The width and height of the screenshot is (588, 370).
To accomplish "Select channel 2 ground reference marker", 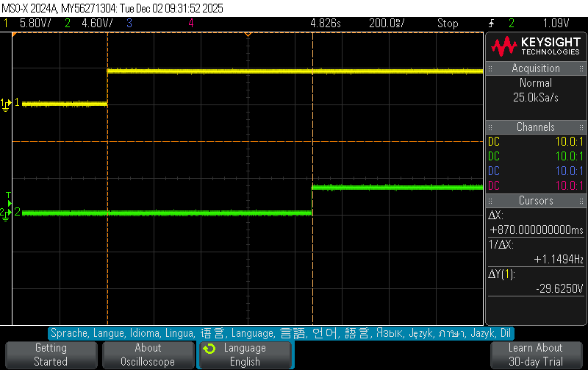I will tap(5, 214).
